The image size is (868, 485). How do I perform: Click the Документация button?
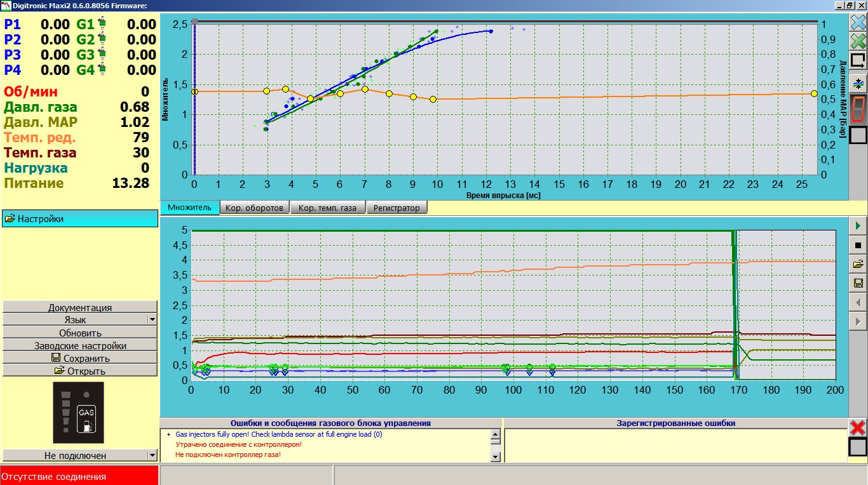coord(80,307)
